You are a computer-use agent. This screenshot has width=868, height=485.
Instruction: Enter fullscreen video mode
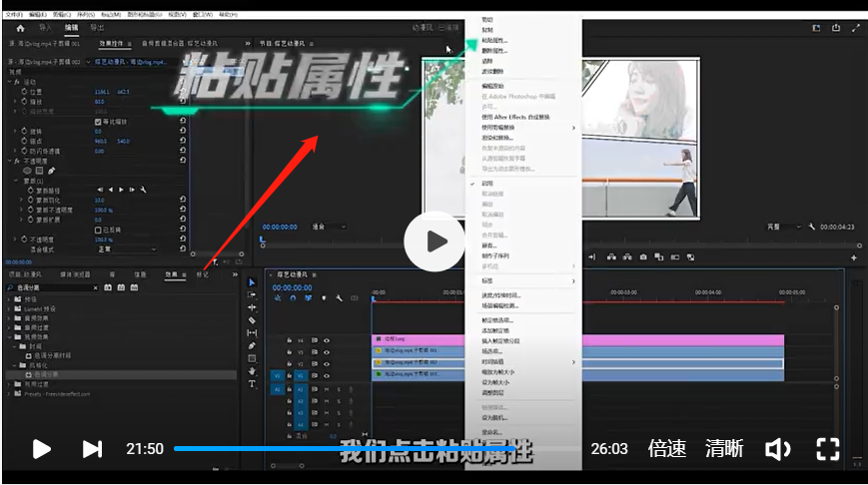coord(828,449)
